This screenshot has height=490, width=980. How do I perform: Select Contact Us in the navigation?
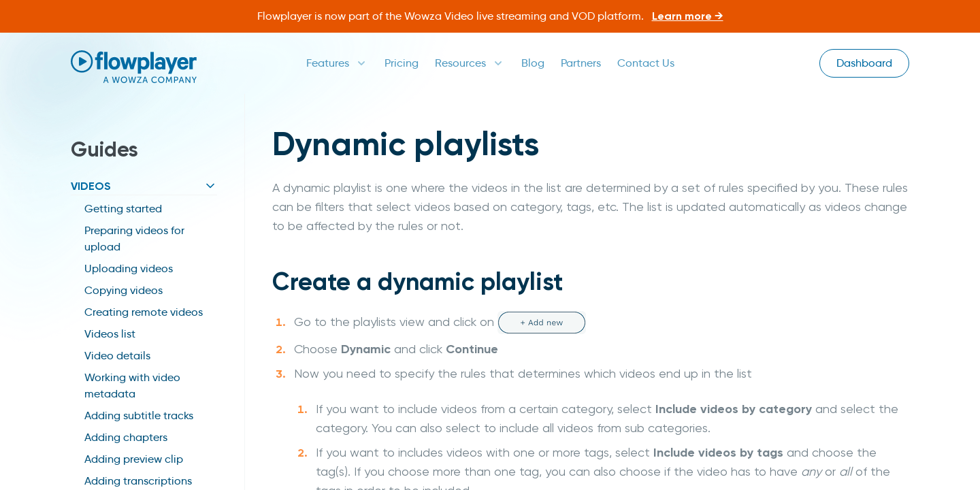pos(645,63)
